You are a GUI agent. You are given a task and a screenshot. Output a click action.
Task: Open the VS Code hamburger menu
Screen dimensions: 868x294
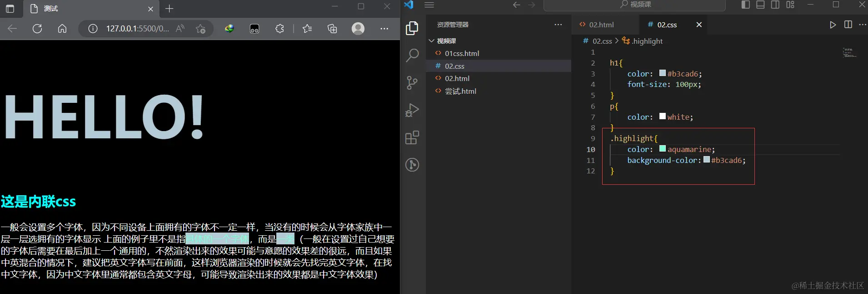pos(429,5)
